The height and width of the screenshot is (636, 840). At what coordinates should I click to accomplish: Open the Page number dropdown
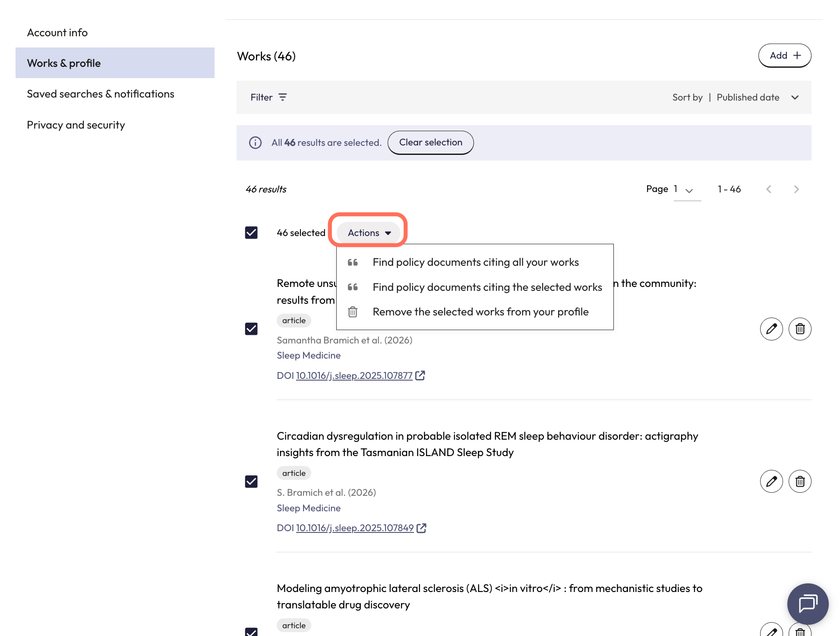click(687, 189)
